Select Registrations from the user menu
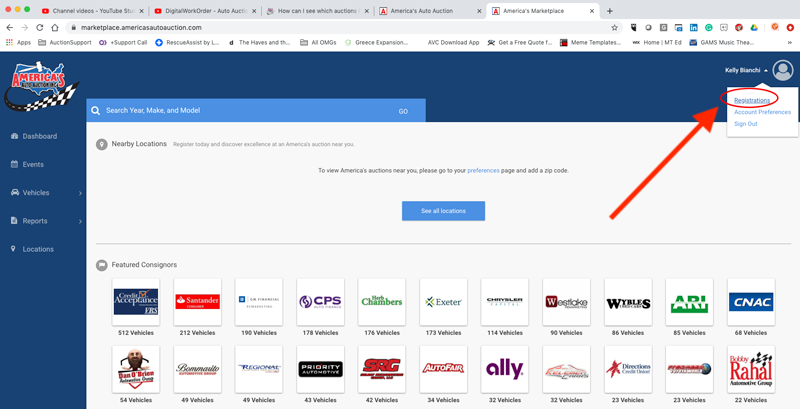800x409 pixels. point(752,100)
